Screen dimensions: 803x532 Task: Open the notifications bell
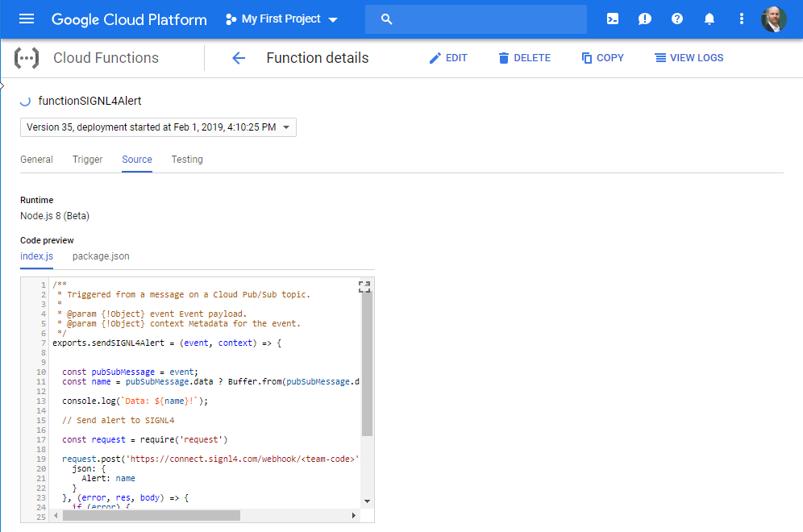[709, 19]
